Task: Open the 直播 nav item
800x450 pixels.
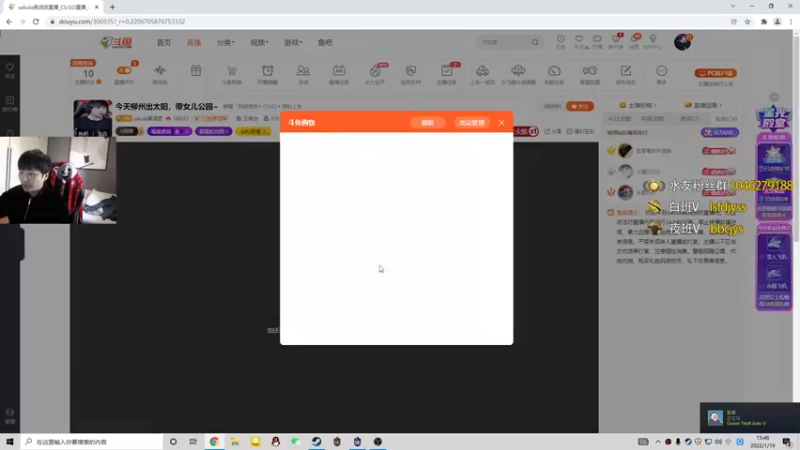Action: [x=194, y=42]
